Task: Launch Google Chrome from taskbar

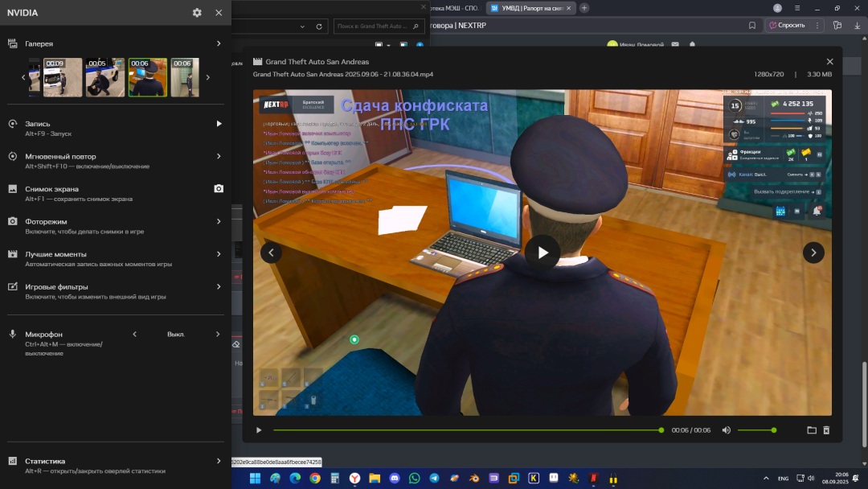Action: point(315,478)
